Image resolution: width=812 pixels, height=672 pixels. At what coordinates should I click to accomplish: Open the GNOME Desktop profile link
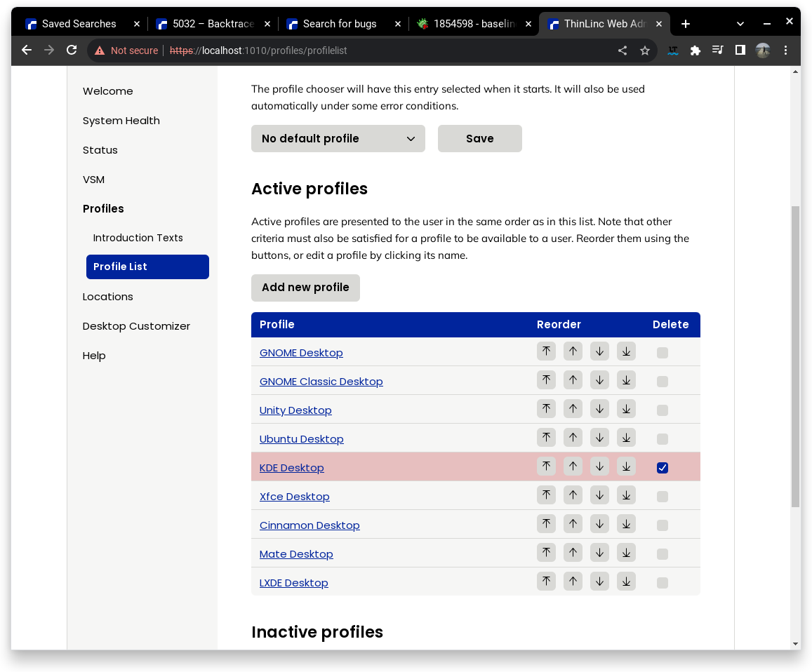pos(301,353)
